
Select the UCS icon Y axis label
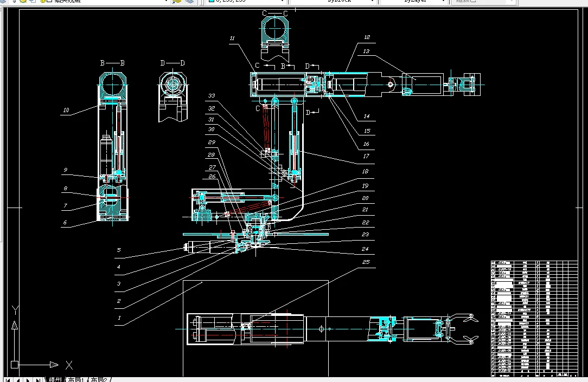click(15, 310)
